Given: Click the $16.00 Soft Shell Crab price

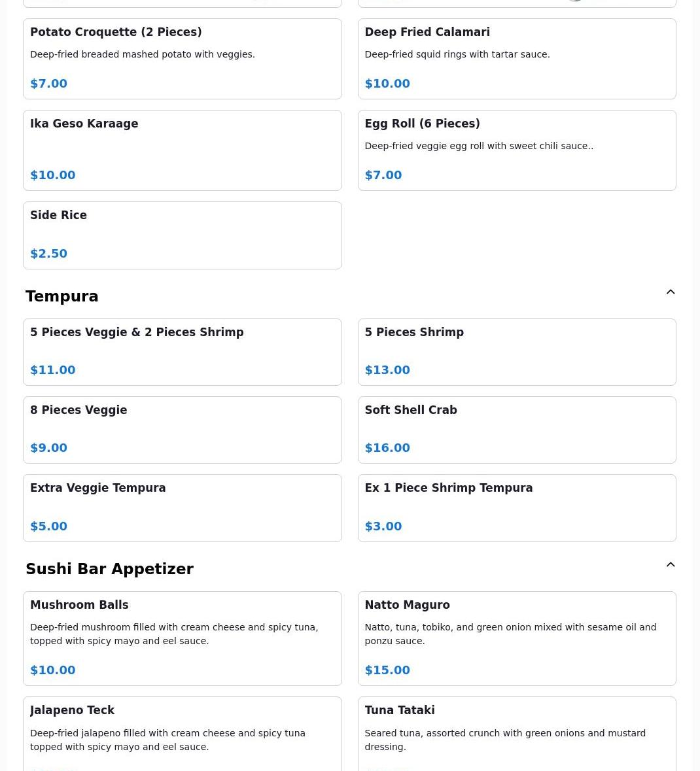Looking at the screenshot, I should tap(387, 448).
